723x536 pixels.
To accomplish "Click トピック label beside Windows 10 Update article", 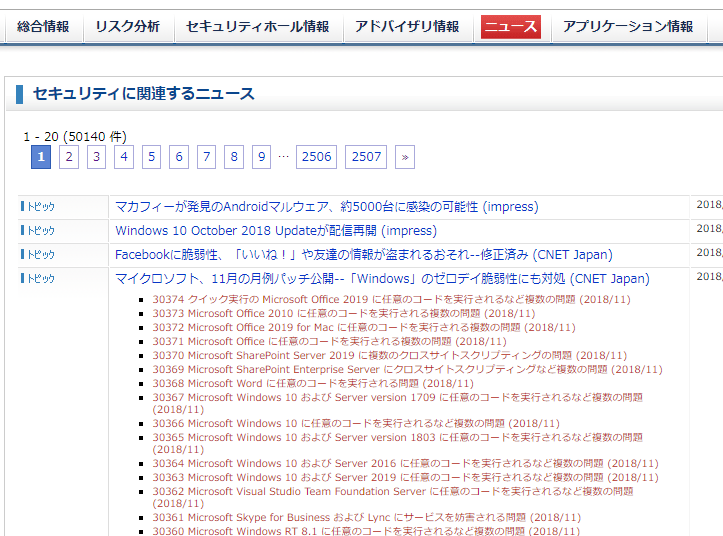I will [38, 231].
